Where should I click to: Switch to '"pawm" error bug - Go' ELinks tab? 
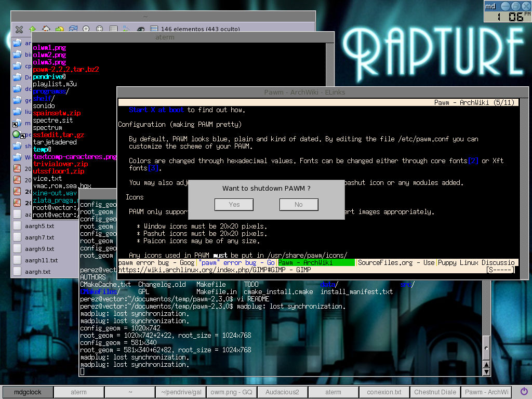[x=236, y=262]
